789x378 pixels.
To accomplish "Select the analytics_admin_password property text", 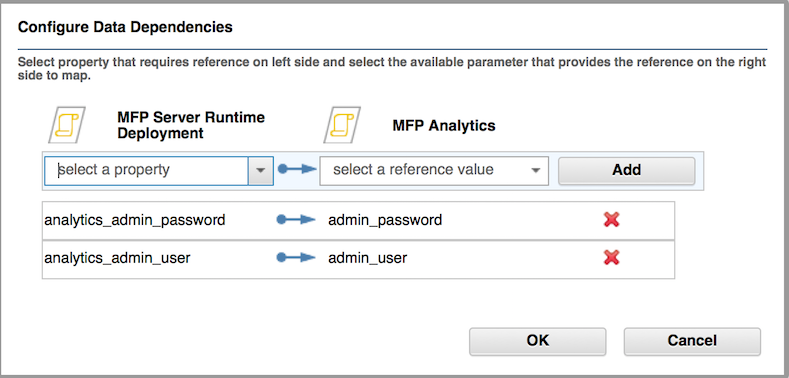I will click(x=135, y=220).
